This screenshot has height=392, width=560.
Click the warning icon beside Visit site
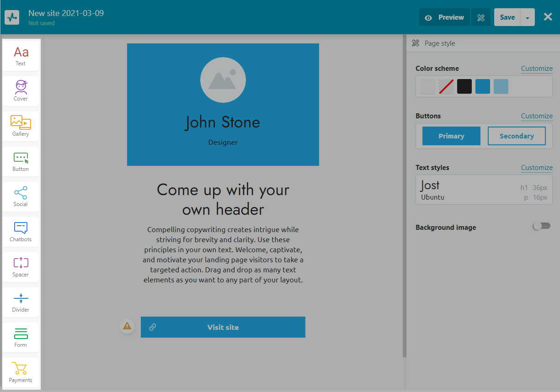127,326
